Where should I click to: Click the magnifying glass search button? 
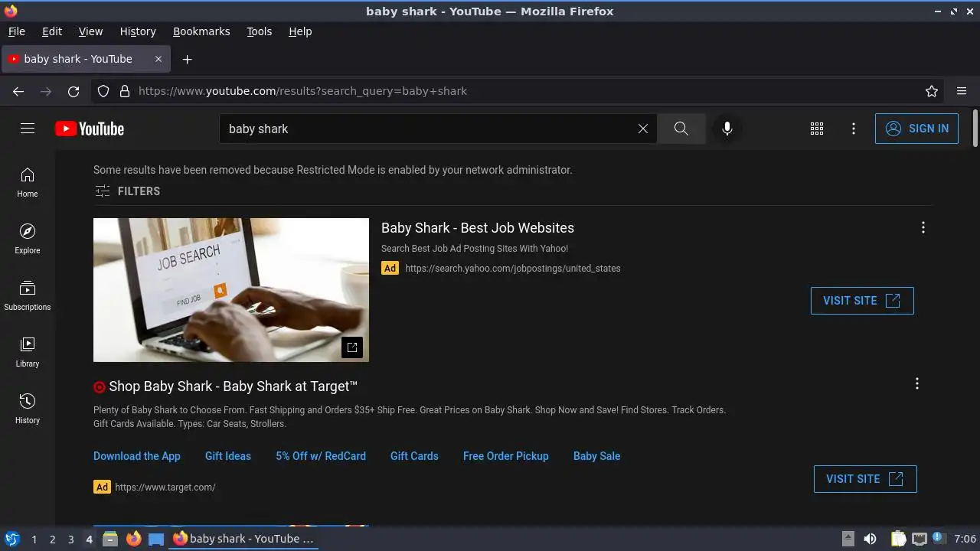[681, 129]
